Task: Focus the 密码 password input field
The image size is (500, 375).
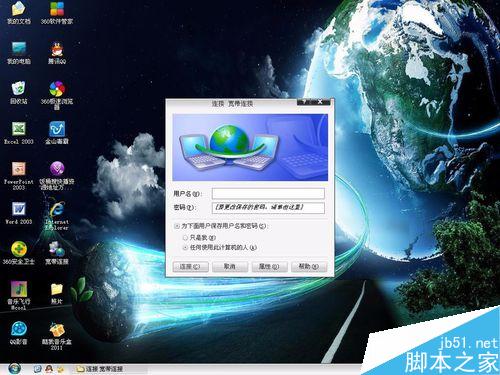Action: 268,207
